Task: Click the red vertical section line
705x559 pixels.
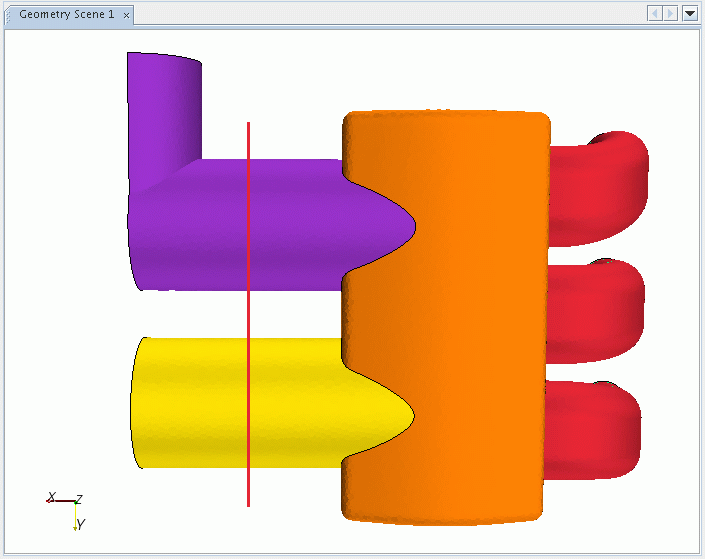Action: point(248,310)
